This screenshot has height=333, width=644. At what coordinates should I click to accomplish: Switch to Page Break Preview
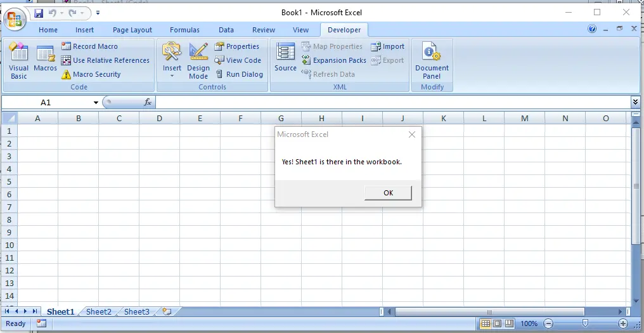point(509,323)
